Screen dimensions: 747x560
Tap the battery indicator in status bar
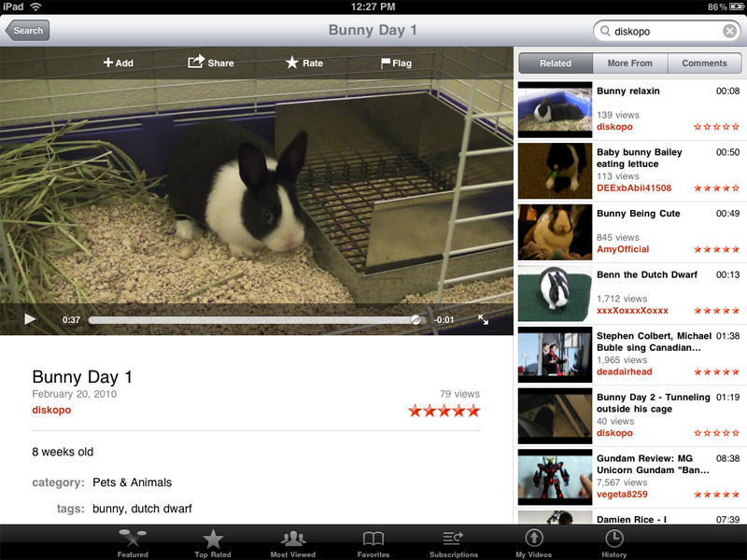point(737,7)
